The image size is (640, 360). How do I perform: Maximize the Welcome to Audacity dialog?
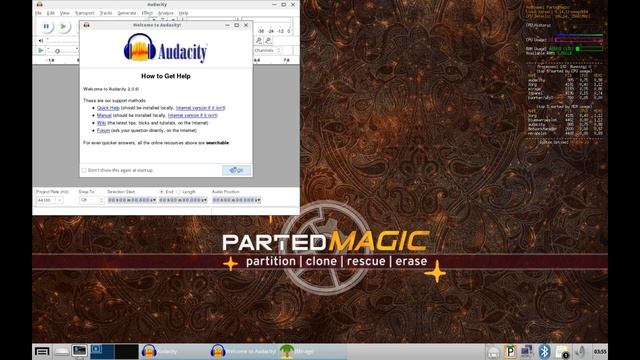237,25
